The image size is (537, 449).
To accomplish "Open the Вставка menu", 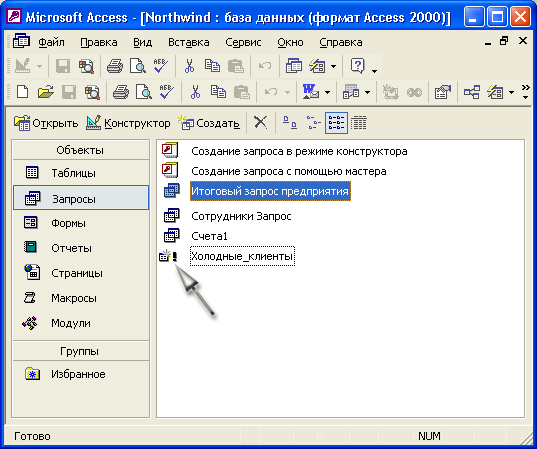I will point(189,42).
